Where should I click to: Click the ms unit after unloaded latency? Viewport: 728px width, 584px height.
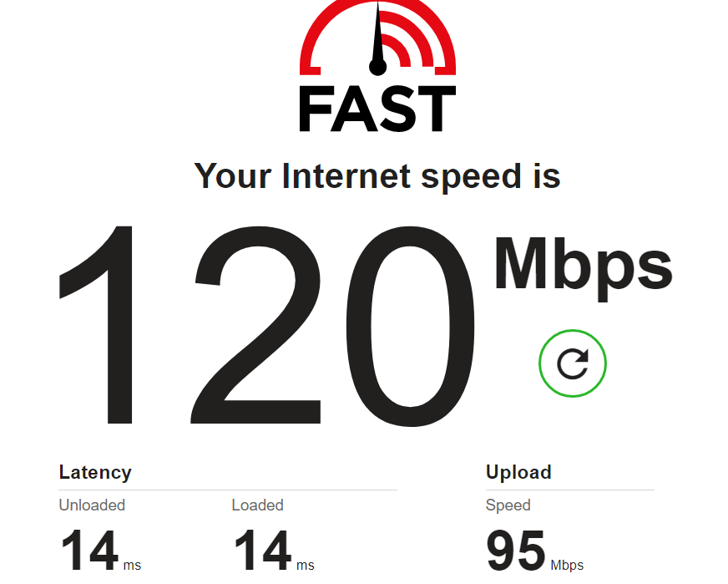coord(132,566)
